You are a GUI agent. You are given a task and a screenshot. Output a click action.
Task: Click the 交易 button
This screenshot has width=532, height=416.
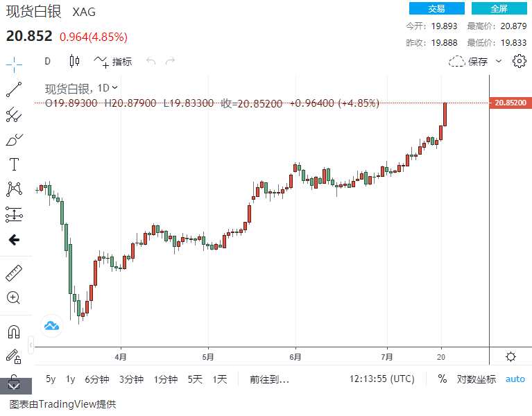436,8
